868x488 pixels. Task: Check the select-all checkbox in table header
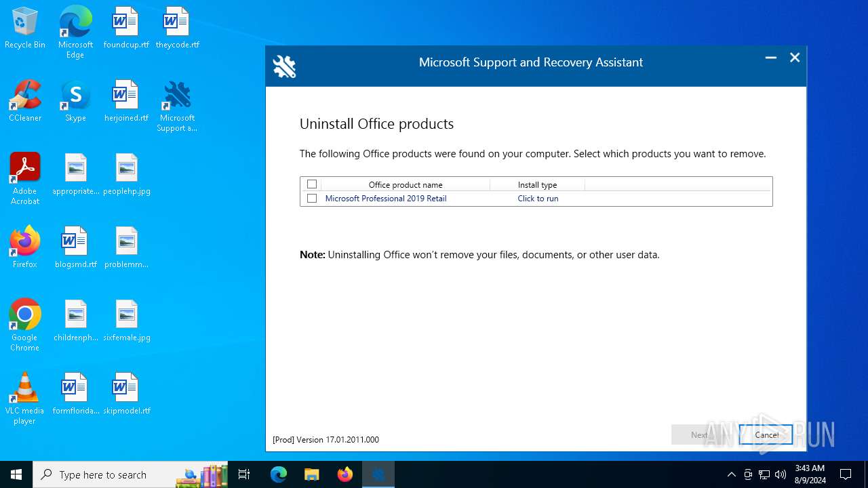pyautogui.click(x=312, y=184)
